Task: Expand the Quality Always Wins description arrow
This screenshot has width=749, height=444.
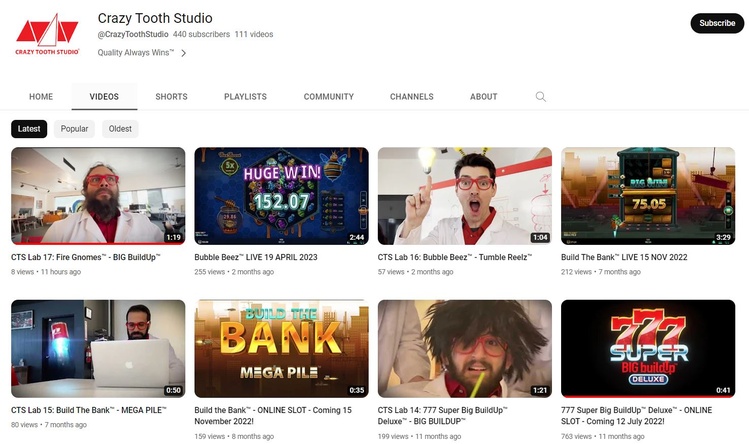Action: pos(183,53)
